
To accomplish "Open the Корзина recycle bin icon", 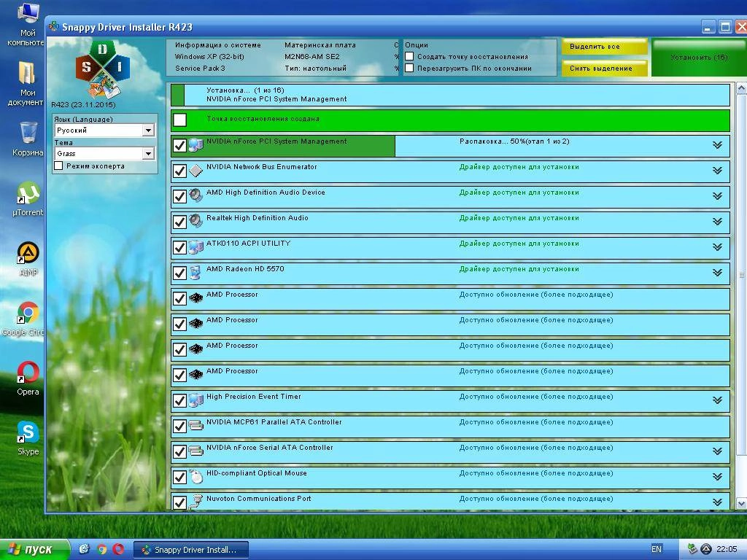I will [x=28, y=139].
